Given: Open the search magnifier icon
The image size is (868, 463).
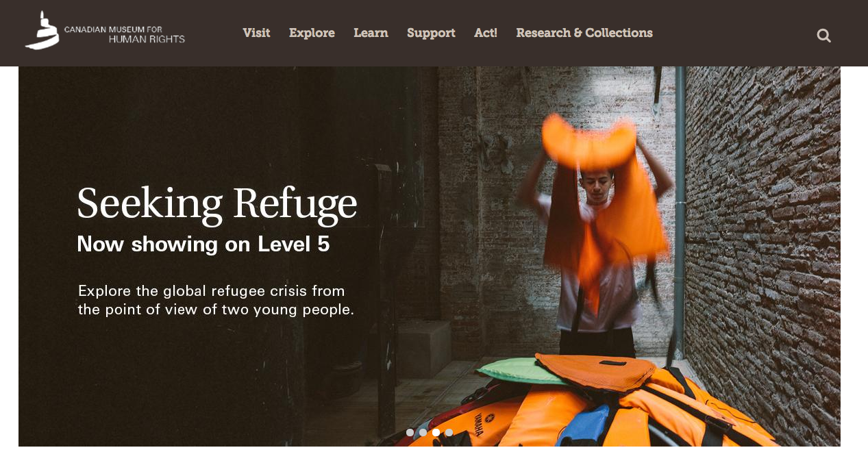Looking at the screenshot, I should click(x=823, y=36).
